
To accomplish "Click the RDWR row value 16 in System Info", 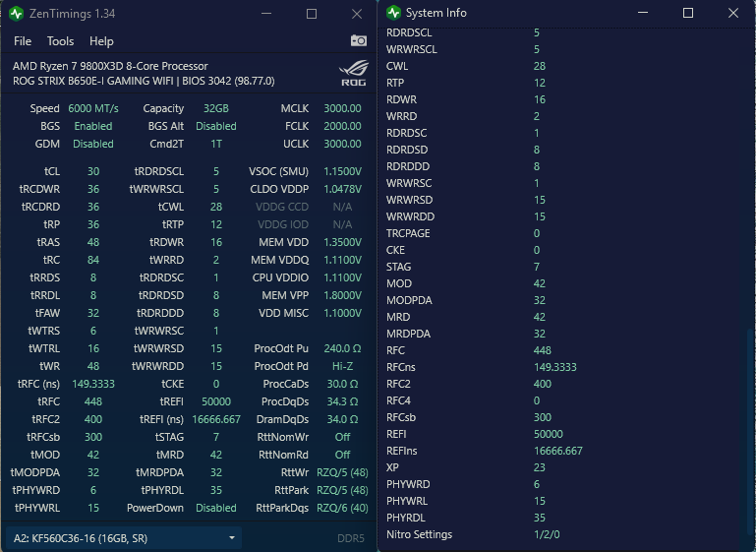I will point(539,99).
